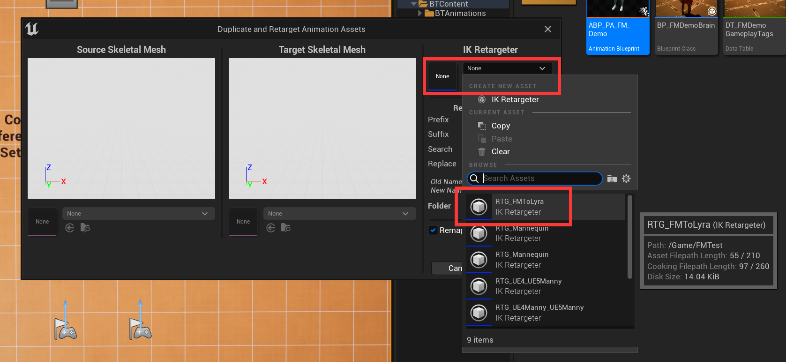Viewport: 786px width, 362px height.
Task: Click the Suffix label
Action: pyautogui.click(x=438, y=134)
